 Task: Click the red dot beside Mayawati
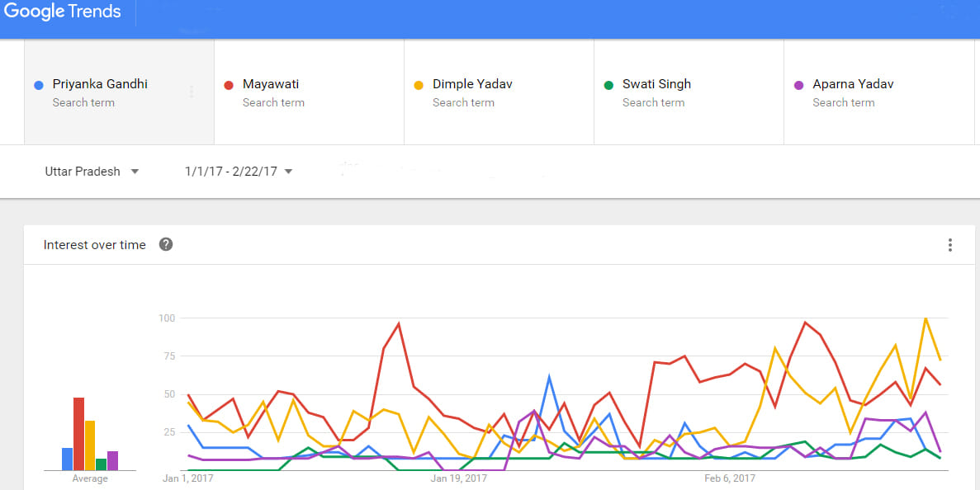[x=229, y=85]
